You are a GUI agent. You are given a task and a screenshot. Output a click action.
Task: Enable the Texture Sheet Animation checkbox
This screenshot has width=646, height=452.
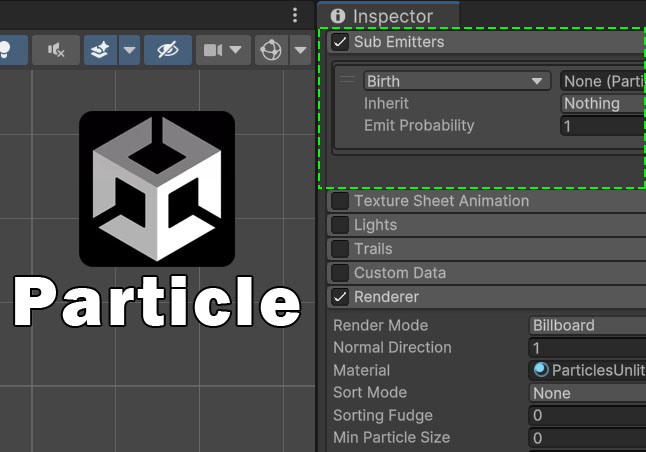click(340, 201)
